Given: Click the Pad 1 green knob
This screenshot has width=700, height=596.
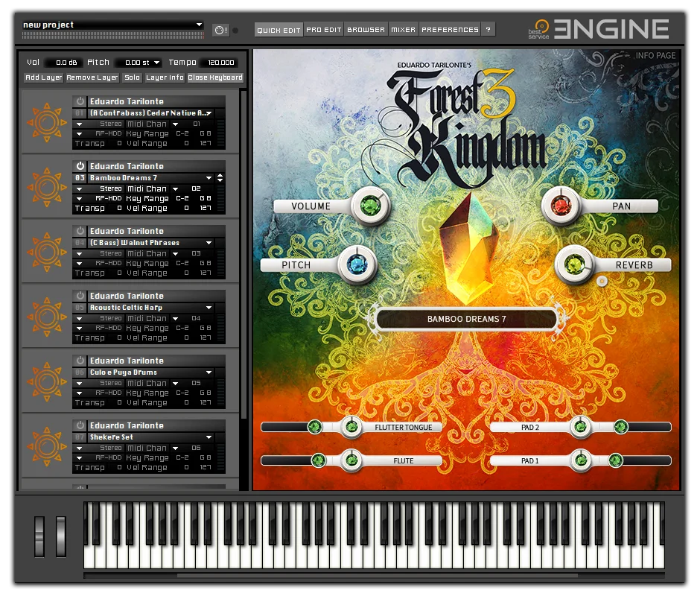Looking at the screenshot, I should click(581, 460).
